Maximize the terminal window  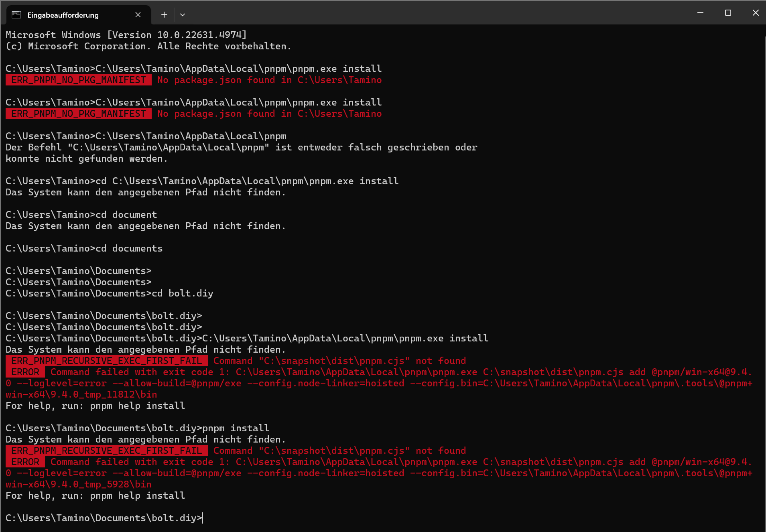(x=728, y=13)
